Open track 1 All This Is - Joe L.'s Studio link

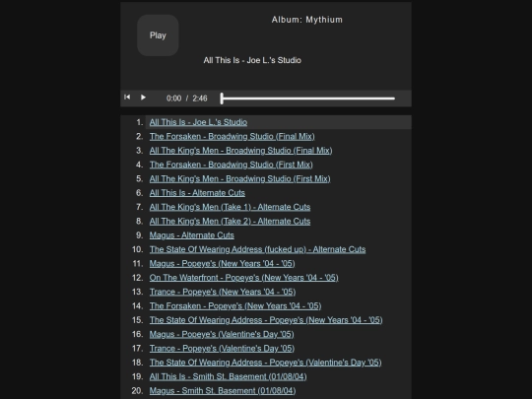pos(198,122)
